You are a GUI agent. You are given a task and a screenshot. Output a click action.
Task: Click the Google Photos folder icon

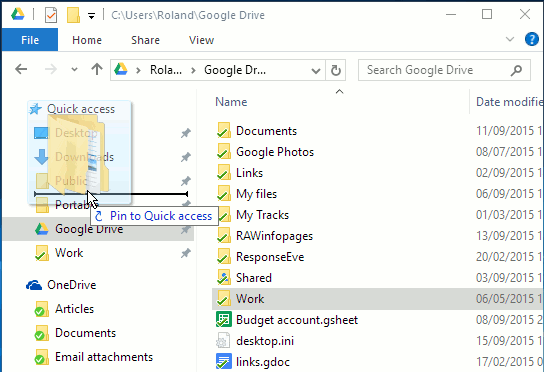(x=223, y=151)
